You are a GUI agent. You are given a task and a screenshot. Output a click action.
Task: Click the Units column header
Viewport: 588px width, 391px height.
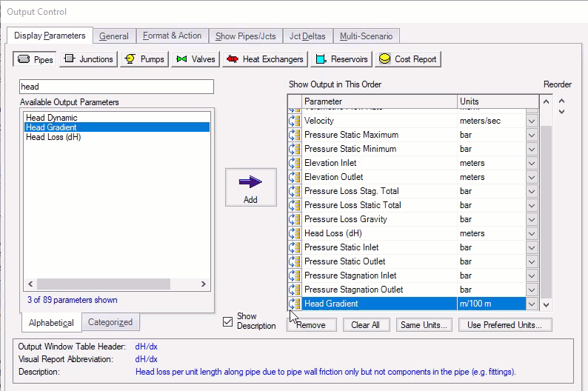pos(498,101)
